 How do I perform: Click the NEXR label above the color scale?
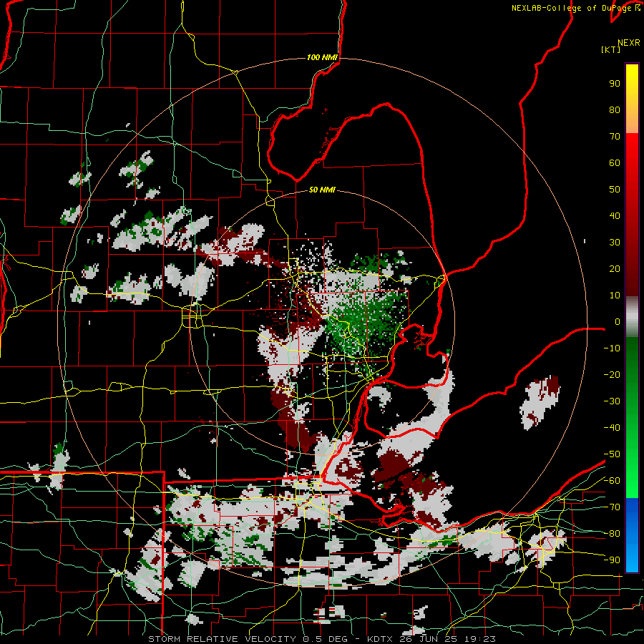(x=629, y=43)
